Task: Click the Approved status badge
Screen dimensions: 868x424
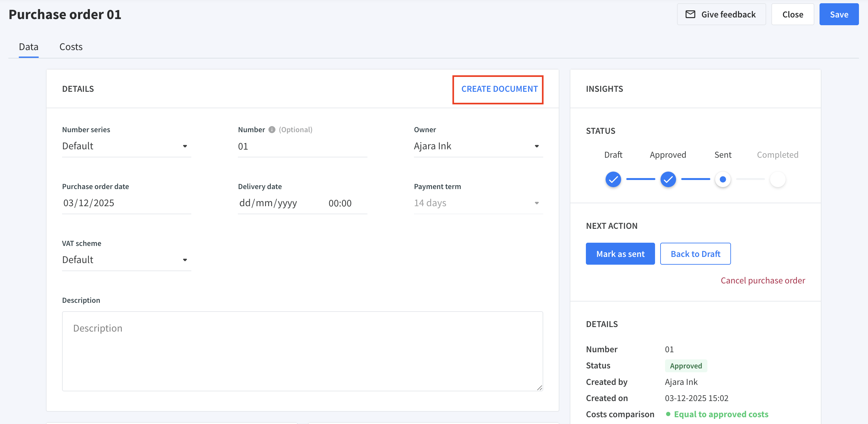Action: [x=686, y=366]
